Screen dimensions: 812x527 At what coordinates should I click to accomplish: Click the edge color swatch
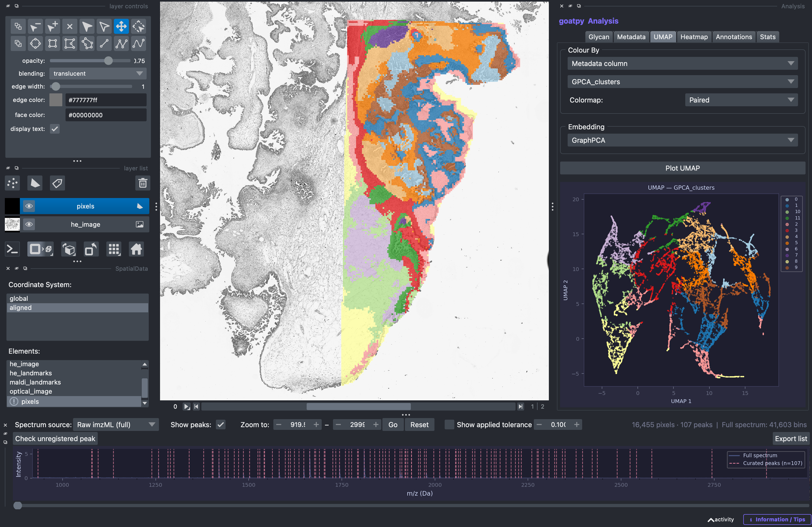tap(56, 100)
